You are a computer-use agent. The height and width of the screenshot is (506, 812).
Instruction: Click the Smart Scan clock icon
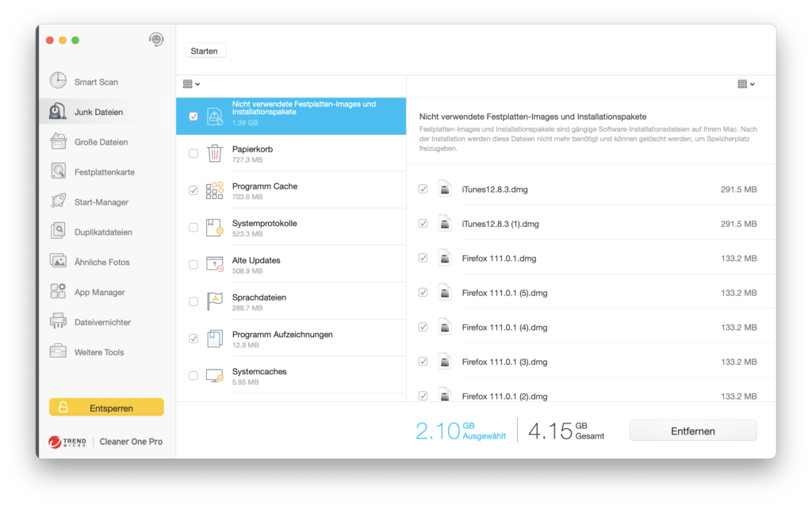point(58,81)
